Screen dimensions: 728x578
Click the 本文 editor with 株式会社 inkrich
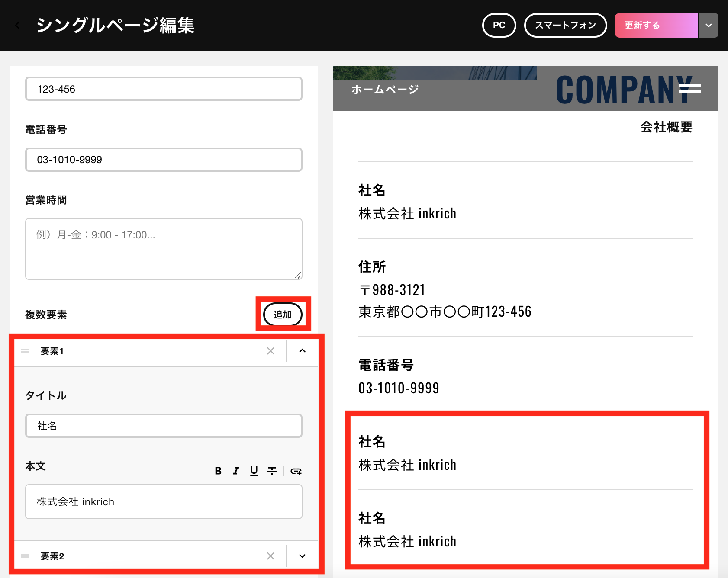(164, 501)
